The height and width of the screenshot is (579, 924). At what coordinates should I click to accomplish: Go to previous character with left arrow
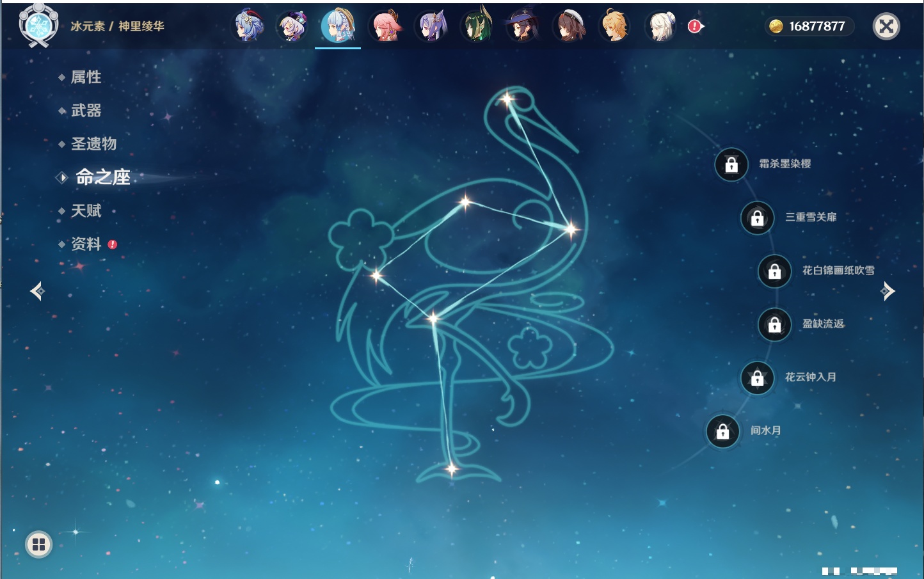(x=37, y=291)
